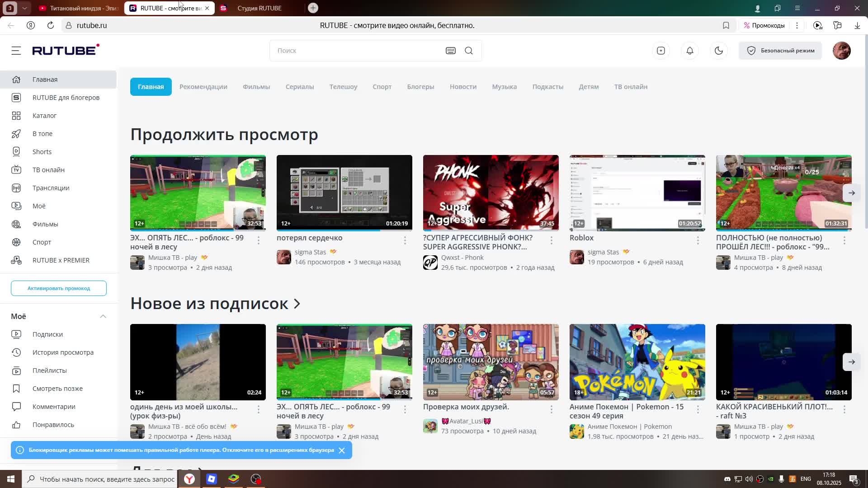
Task: Dismiss the ad blocker warning banner
Action: pos(342,450)
